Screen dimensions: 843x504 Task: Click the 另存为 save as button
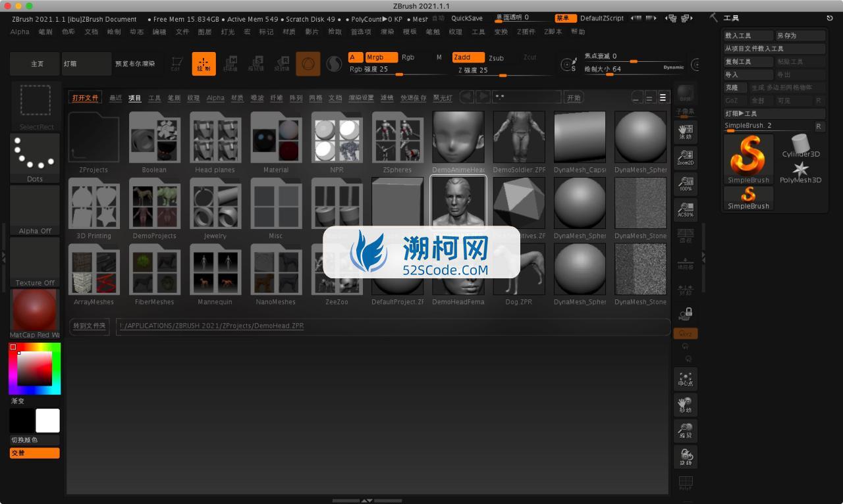(800, 36)
